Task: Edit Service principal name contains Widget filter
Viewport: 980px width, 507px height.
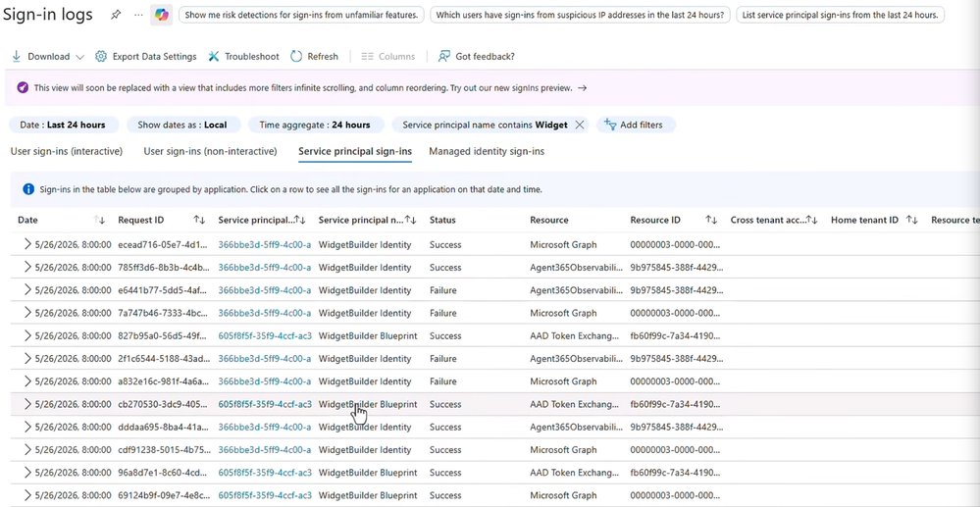Action: [x=485, y=125]
